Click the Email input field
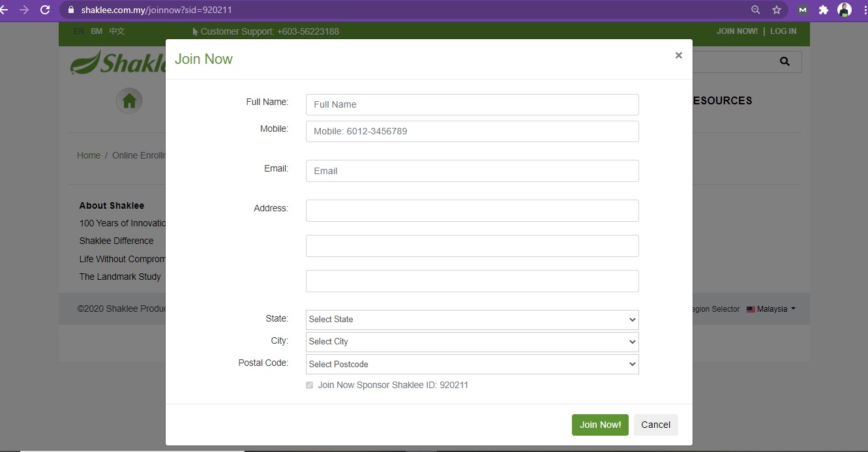 (x=472, y=171)
